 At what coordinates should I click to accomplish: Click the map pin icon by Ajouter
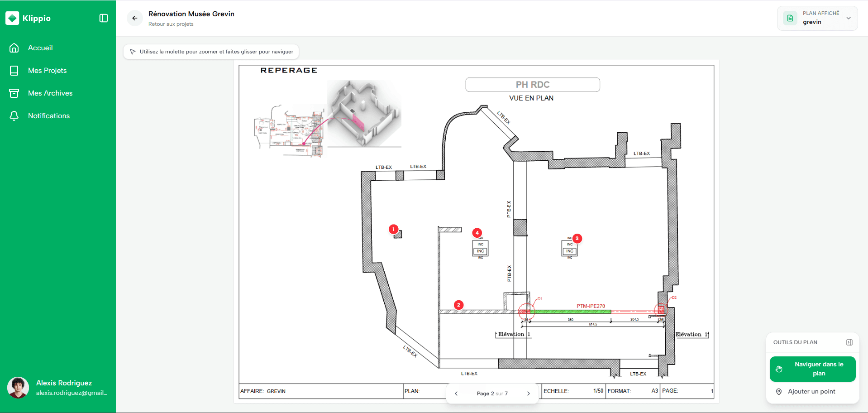(779, 392)
